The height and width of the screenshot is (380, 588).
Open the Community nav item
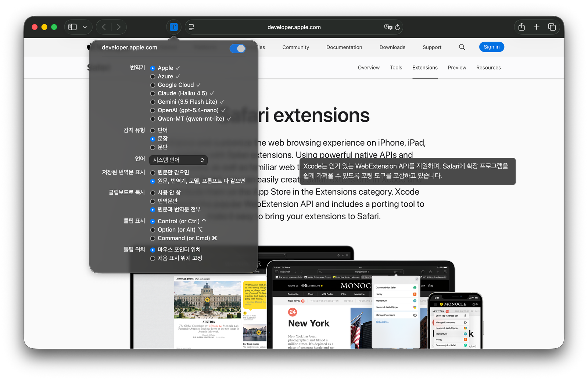296,47
